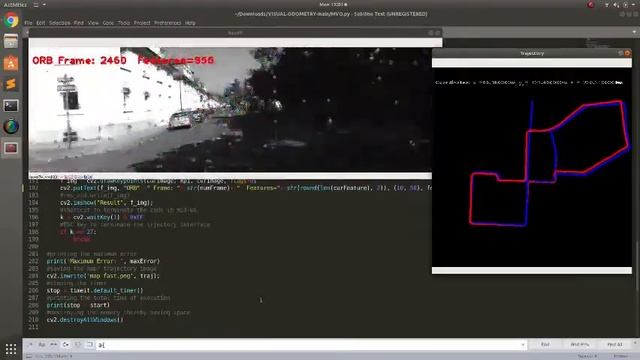Open the clock and calendar in top bar

(x=333, y=4)
